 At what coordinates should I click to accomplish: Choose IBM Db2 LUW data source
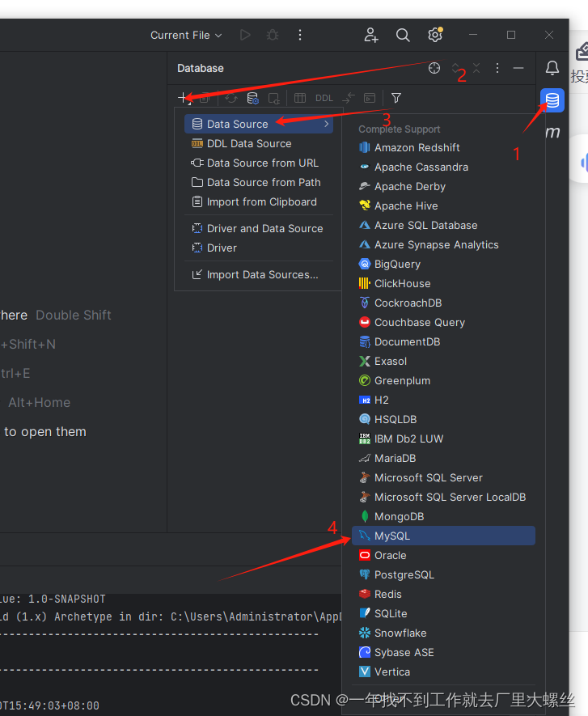tap(443, 438)
